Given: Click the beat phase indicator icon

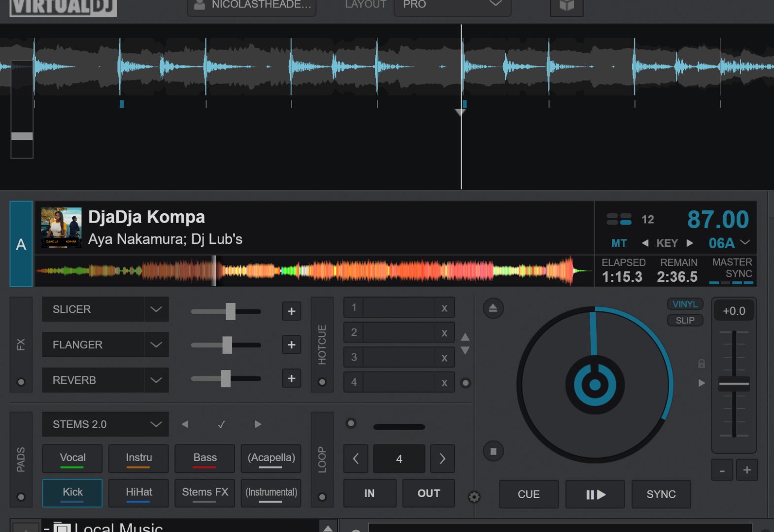Looking at the screenshot, I should pos(619,219).
